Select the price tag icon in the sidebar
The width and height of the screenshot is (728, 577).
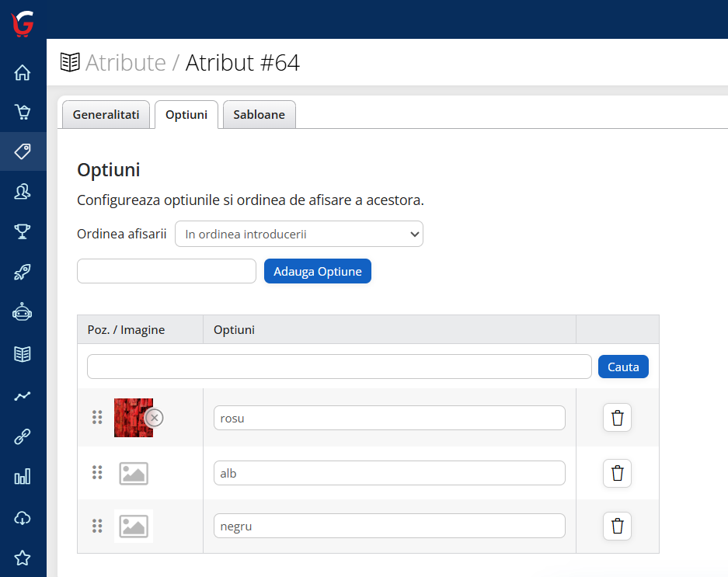click(23, 151)
